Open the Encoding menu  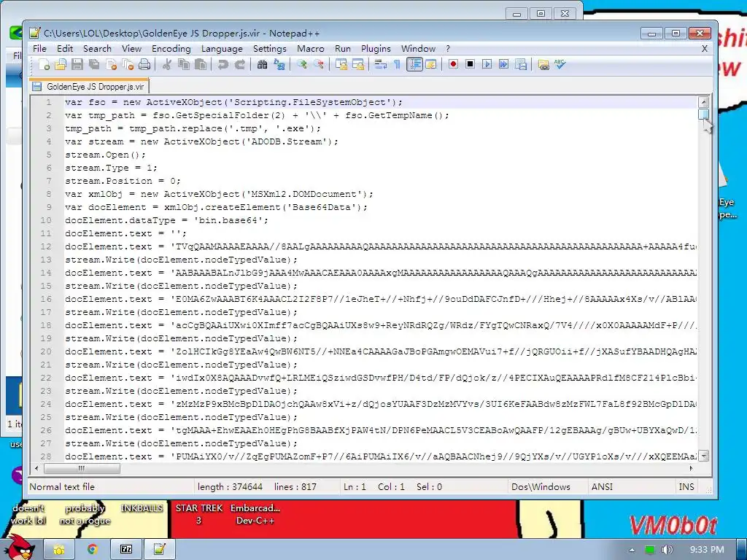point(171,49)
